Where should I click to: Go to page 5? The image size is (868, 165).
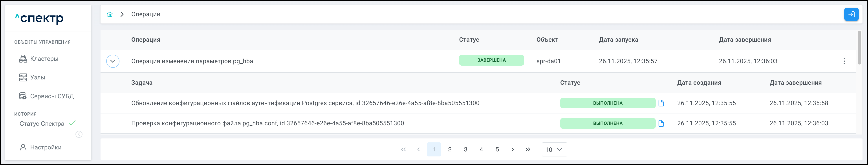tap(497, 150)
